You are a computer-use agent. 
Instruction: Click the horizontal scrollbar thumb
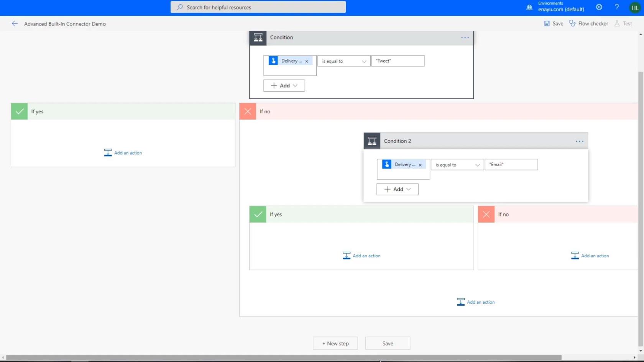pos(284,357)
